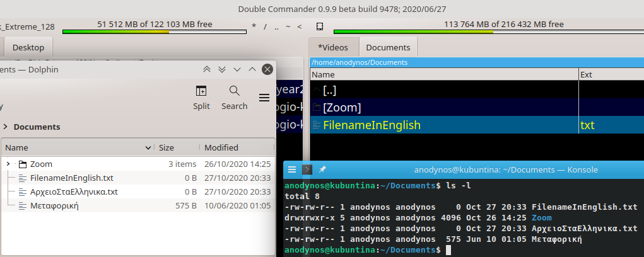This screenshot has height=257, width=644.
Task: Expand the Zoom folder tree arrow
Action: coord(8,164)
